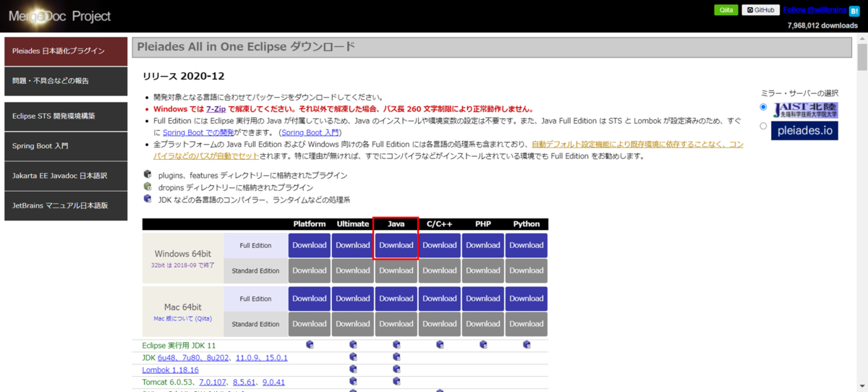Download Windows Standard Edition Python package
The image size is (868, 392).
pyautogui.click(x=527, y=270)
